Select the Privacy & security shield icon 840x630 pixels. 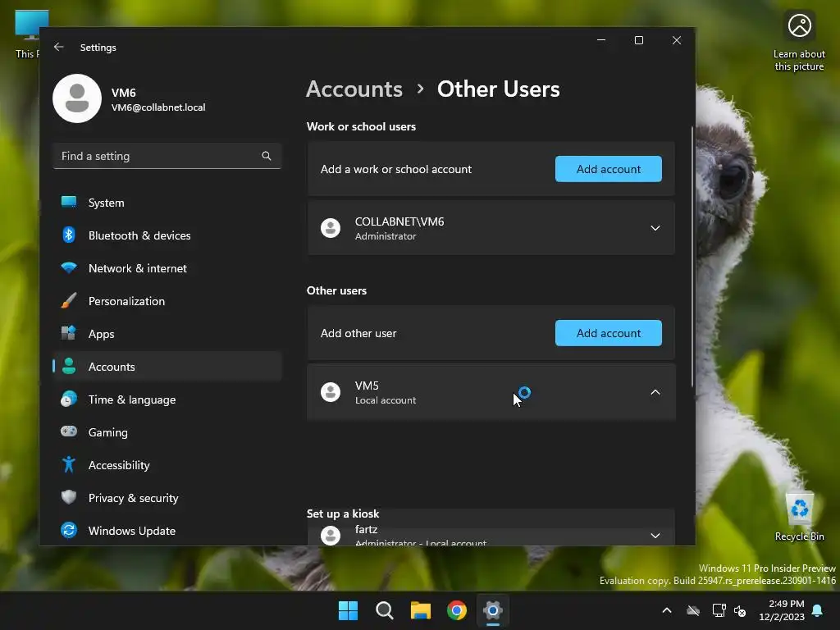point(69,497)
